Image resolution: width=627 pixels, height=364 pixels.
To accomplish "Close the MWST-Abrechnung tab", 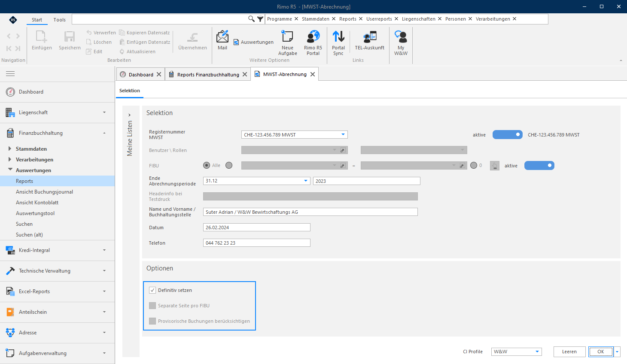I will pos(313,74).
